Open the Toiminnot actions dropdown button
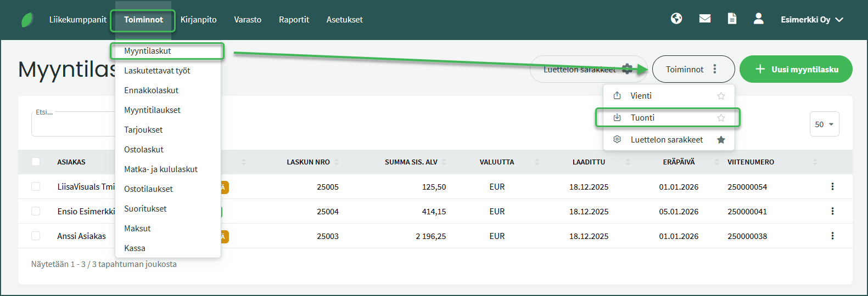868x296 pixels. coord(693,69)
